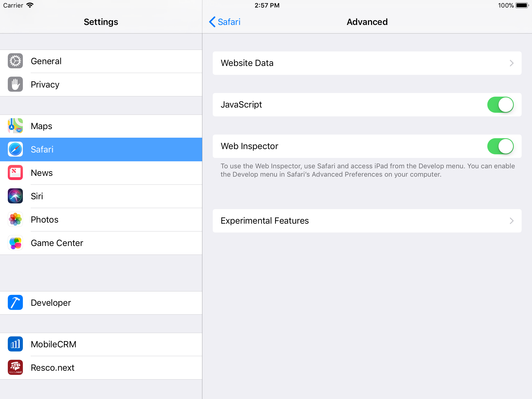Screen dimensions: 532x399
Task: Tap the Safari compass icon
Action: (x=15, y=149)
